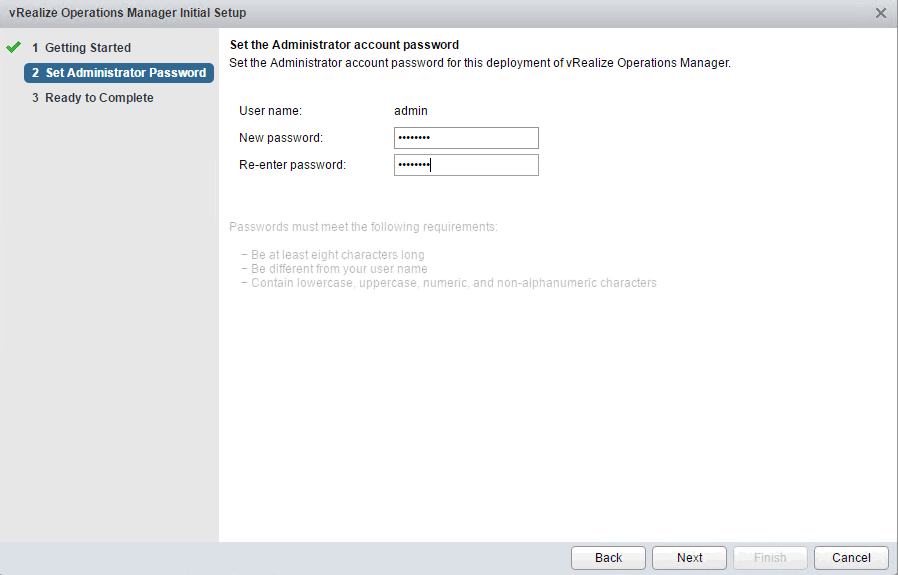
Task: Cancel the initial setup wizard
Action: click(852, 557)
